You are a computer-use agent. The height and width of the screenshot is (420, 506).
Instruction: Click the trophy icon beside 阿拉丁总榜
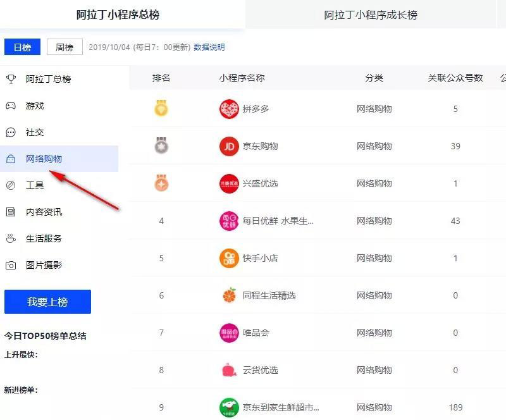[11, 79]
